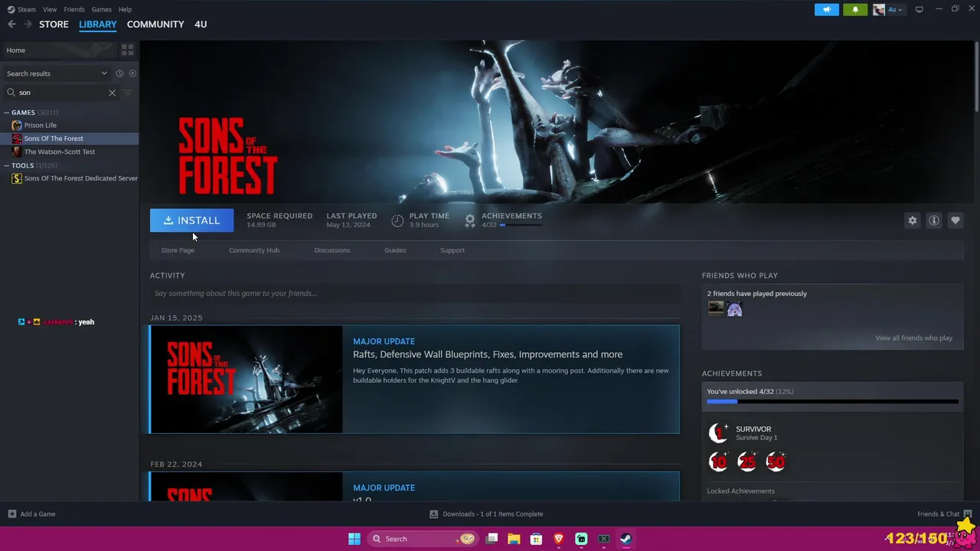Screen dimensions: 980x551
Task: Open the Guides link
Action: tap(395, 250)
